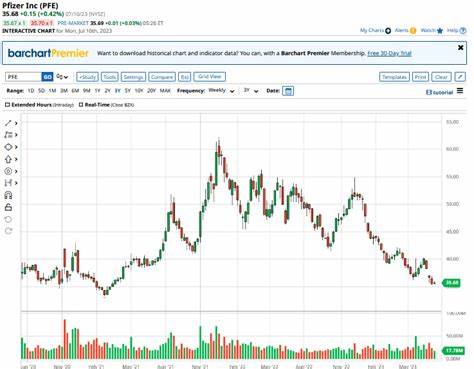Select the Fibonacci retracement tool

coord(8,135)
